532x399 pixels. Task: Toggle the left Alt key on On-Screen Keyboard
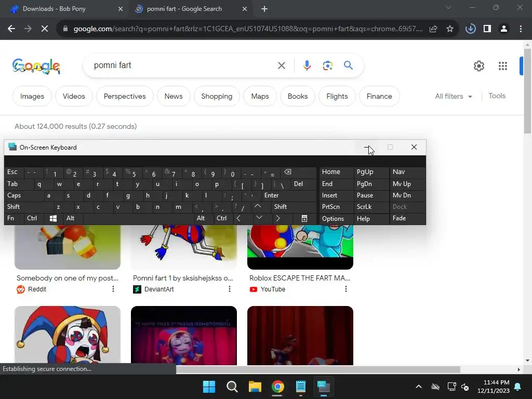[x=73, y=218]
